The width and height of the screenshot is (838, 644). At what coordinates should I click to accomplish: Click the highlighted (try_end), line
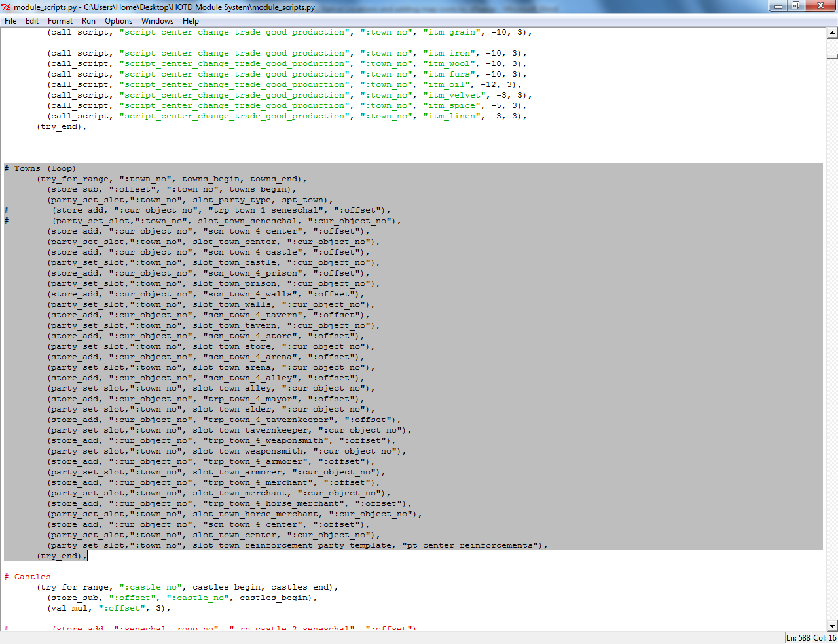(61, 556)
